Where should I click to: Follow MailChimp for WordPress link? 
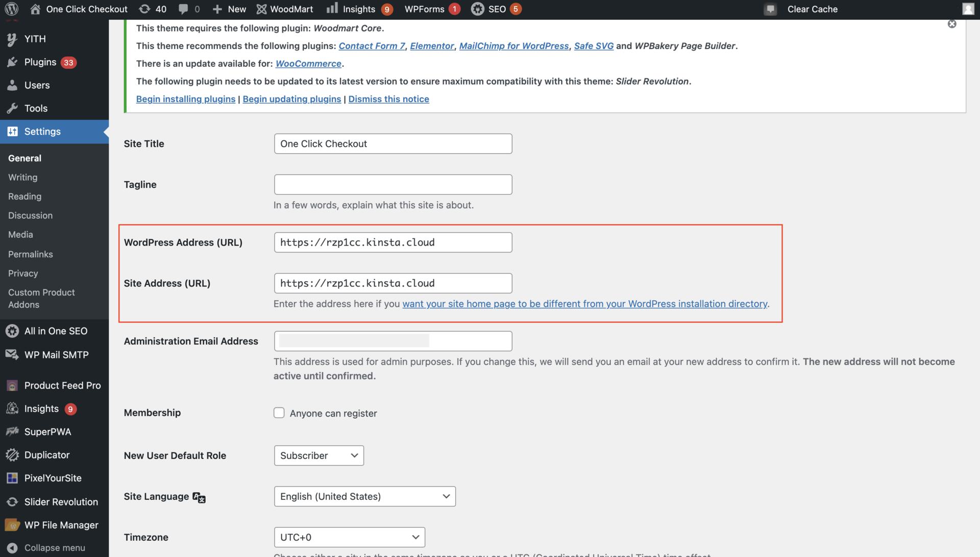click(x=514, y=46)
